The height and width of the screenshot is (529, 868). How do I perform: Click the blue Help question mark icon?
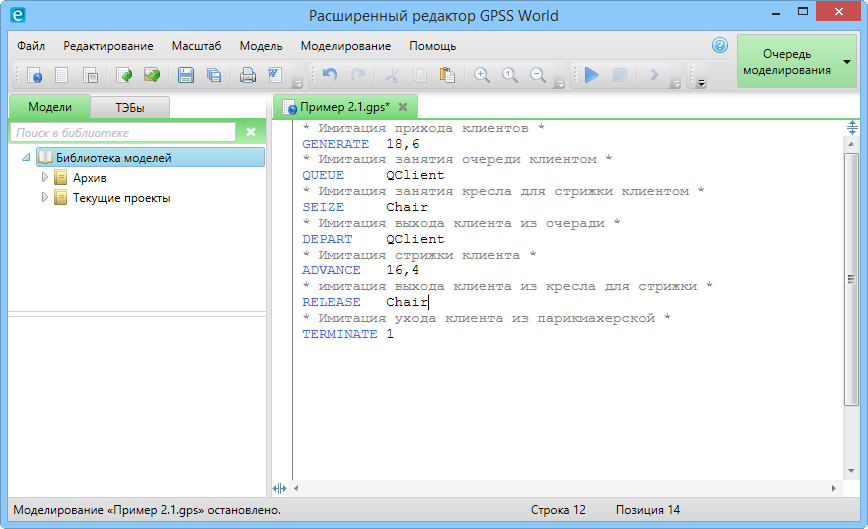719,45
